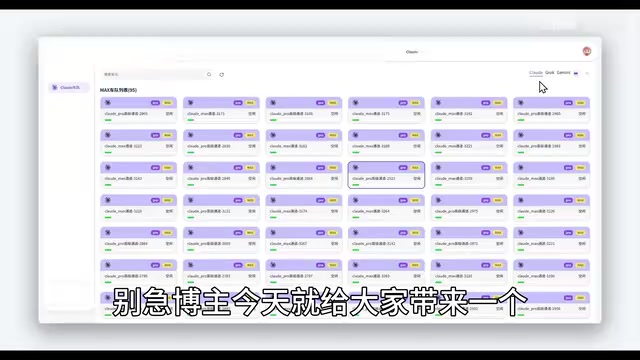Click the search magnifier icon
This screenshot has width=640, height=360.
click(x=209, y=74)
